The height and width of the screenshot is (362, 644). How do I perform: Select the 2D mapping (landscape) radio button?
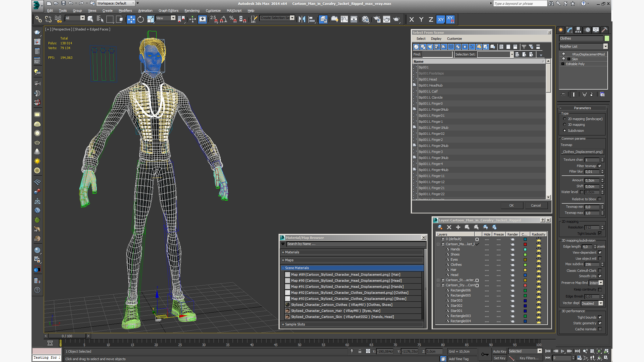pyautogui.click(x=565, y=119)
